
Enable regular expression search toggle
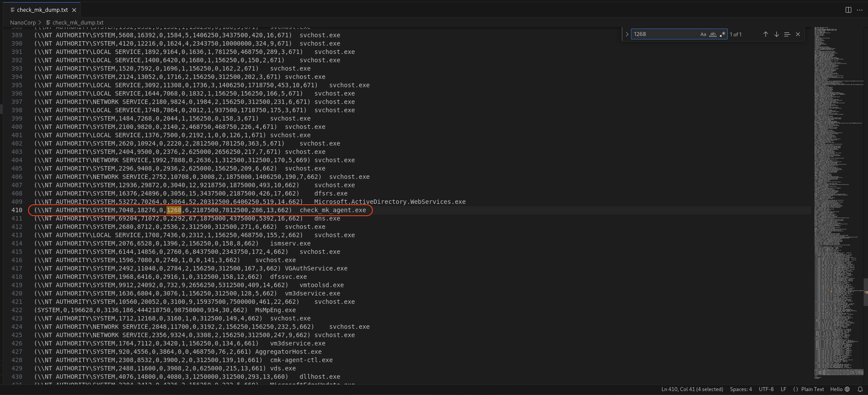click(x=722, y=34)
